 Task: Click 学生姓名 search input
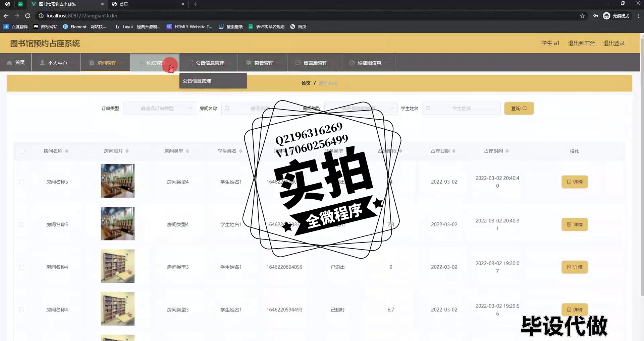click(x=462, y=108)
